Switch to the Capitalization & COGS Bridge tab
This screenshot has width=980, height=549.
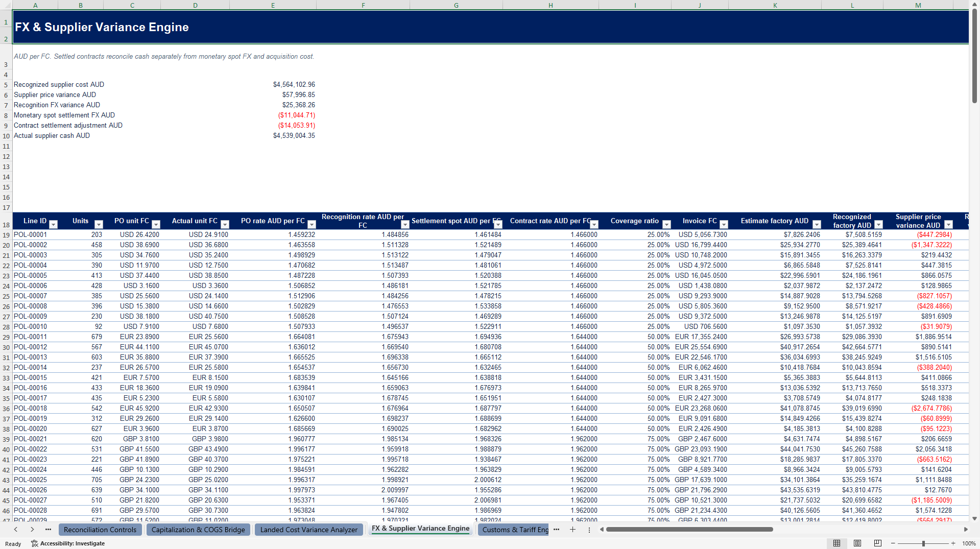[x=198, y=530]
